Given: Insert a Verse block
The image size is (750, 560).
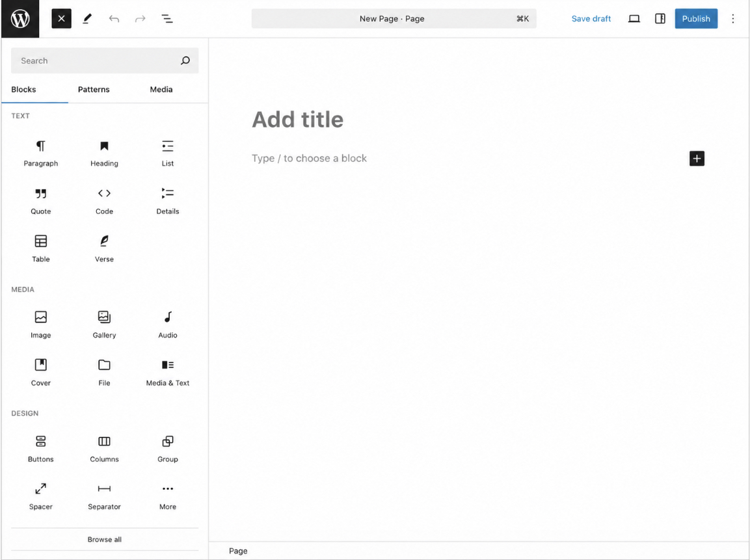Looking at the screenshot, I should [x=104, y=249].
